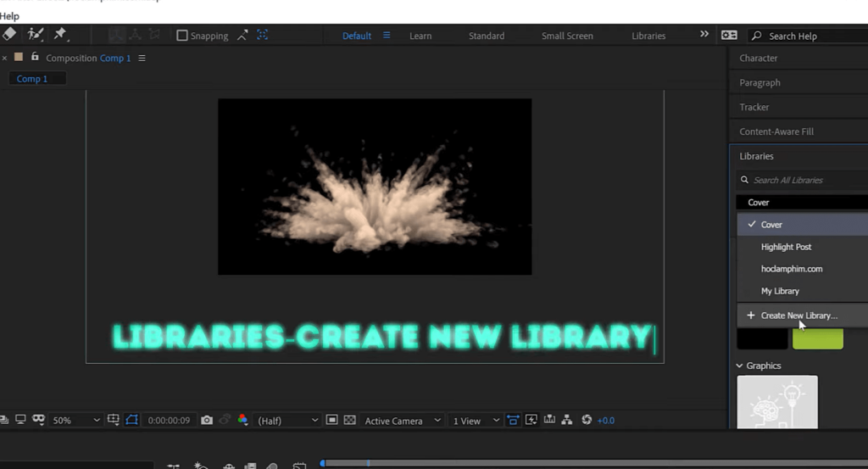Click the black library color swatch

click(762, 338)
